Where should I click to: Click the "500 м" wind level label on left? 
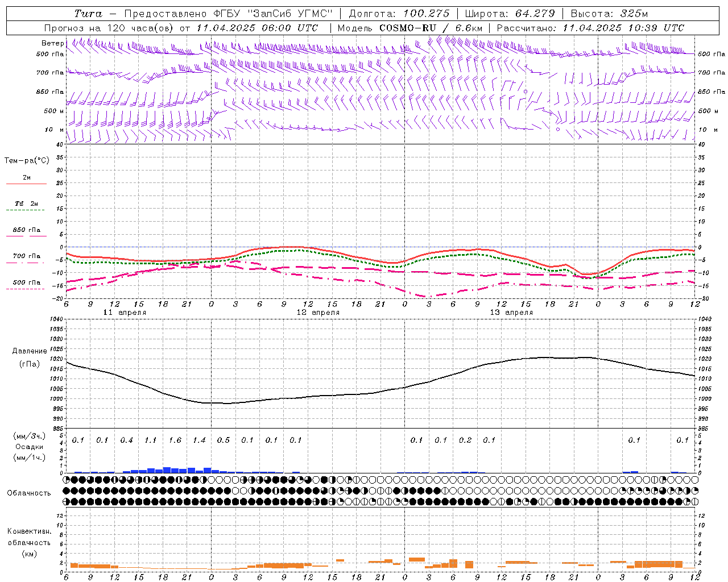(x=54, y=111)
